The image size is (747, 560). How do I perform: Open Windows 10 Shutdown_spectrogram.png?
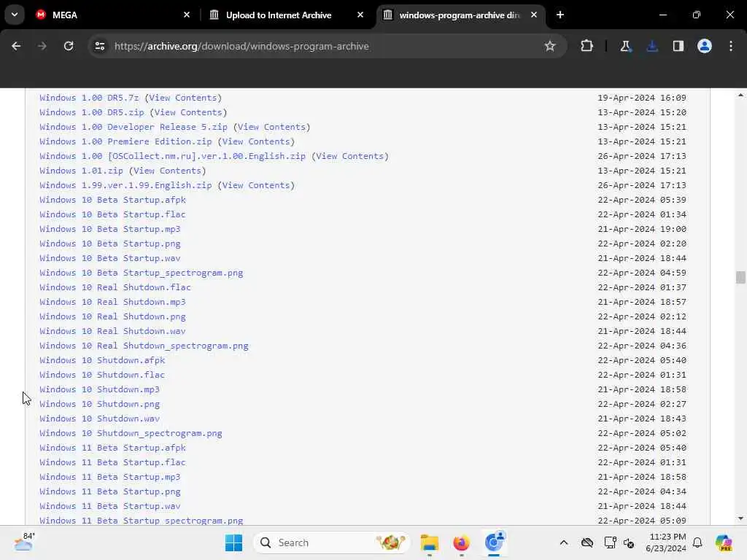pyautogui.click(x=131, y=433)
